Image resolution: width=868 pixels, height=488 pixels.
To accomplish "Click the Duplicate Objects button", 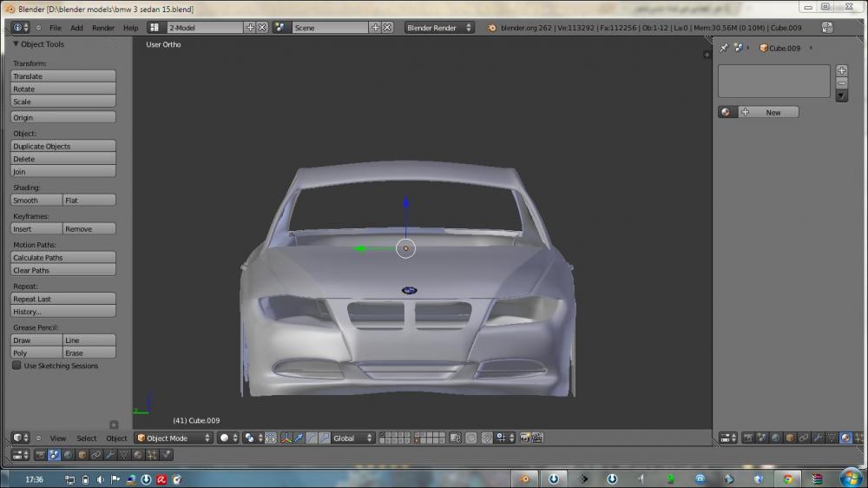I will 63,147.
